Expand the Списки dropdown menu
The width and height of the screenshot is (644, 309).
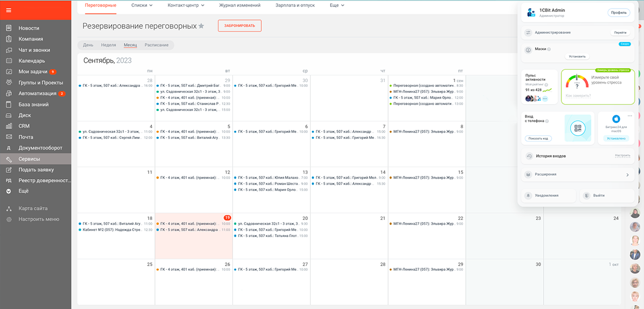point(142,5)
